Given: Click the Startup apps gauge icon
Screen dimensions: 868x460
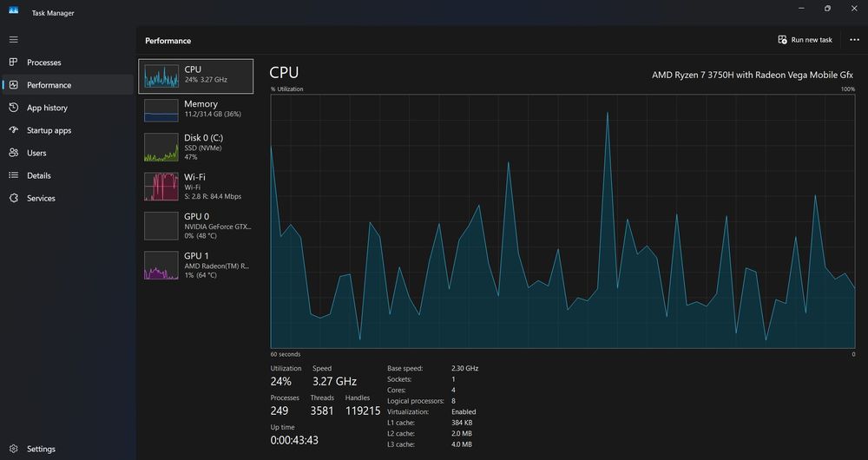Looking at the screenshot, I should click(x=14, y=130).
